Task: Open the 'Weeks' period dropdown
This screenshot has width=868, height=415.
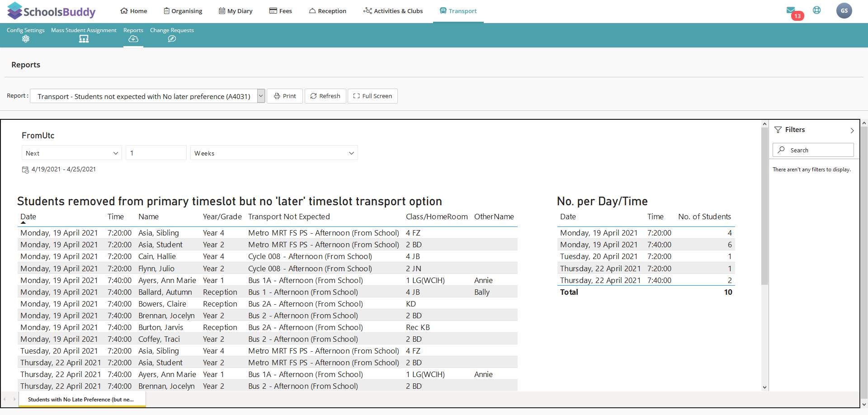Action: coord(274,153)
